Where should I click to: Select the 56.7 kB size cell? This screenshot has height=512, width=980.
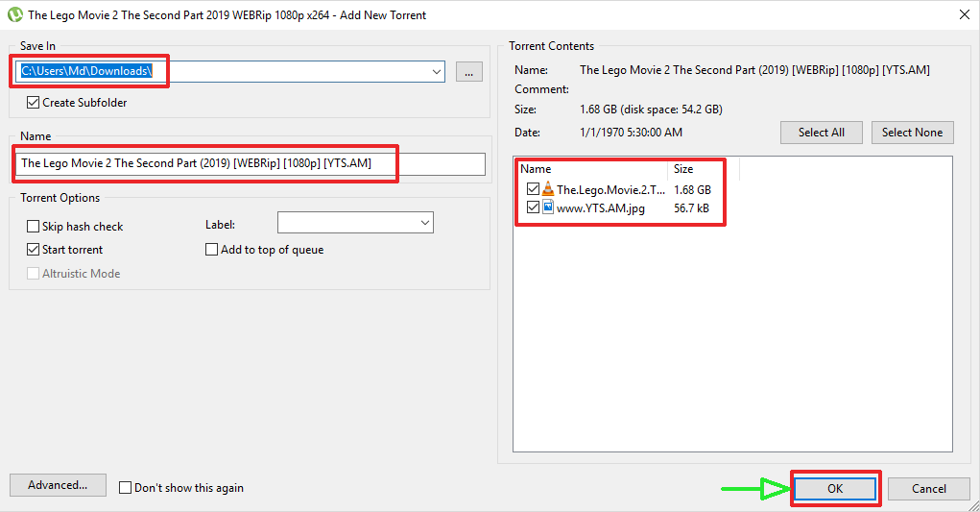pos(691,208)
